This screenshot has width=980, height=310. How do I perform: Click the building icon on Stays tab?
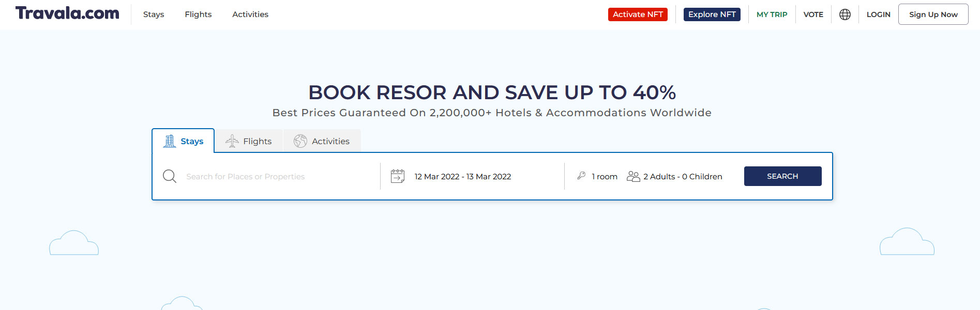tap(170, 141)
